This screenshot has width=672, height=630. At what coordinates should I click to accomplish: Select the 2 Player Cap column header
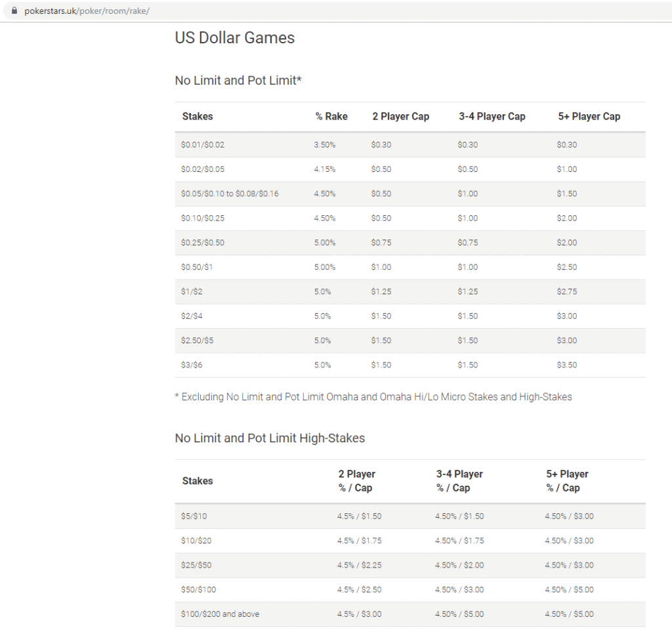tap(401, 117)
